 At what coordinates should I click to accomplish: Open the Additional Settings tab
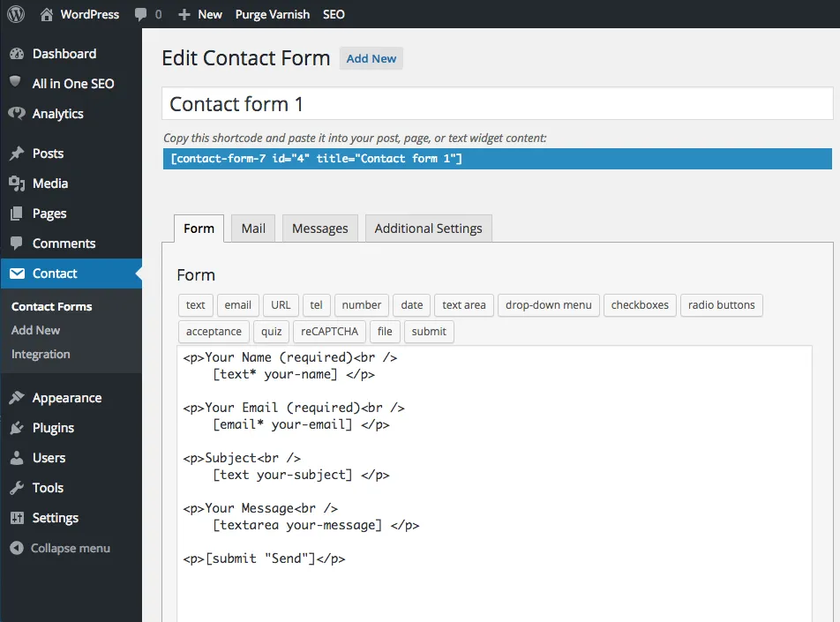428,229
